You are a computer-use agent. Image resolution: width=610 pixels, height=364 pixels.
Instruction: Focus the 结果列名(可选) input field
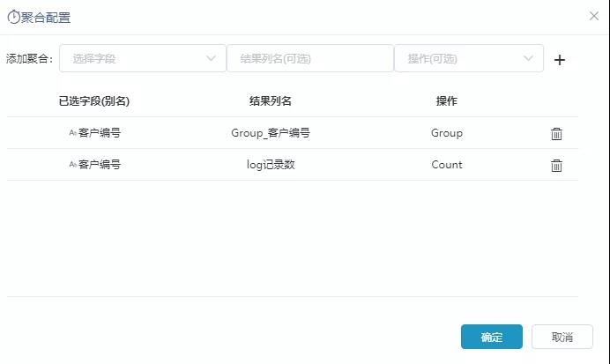(310, 58)
